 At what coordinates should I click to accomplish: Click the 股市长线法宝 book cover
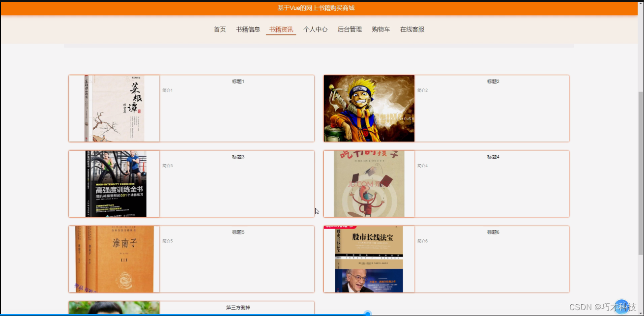click(369, 259)
